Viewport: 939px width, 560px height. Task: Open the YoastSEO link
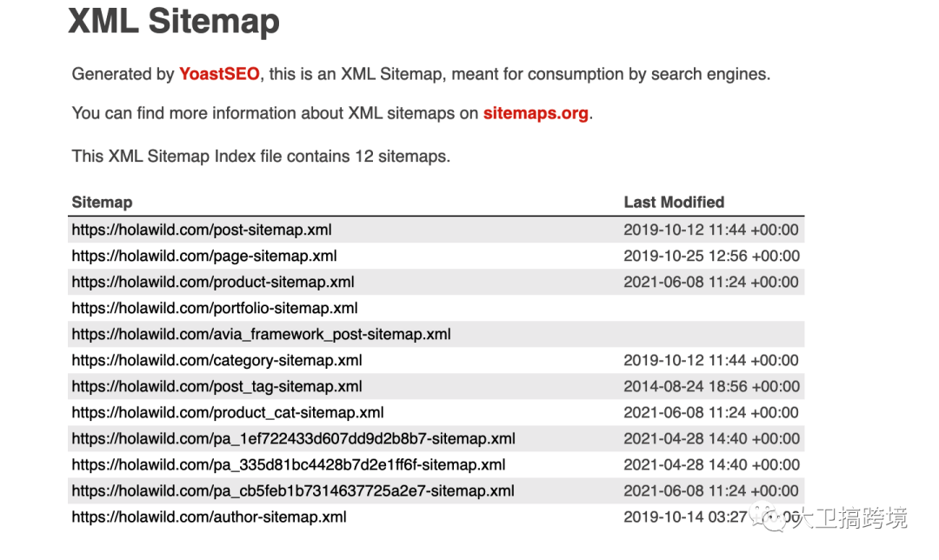tap(218, 75)
